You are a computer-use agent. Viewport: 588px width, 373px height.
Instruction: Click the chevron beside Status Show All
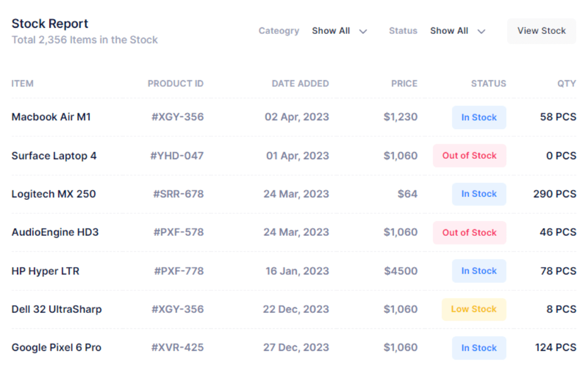click(481, 31)
